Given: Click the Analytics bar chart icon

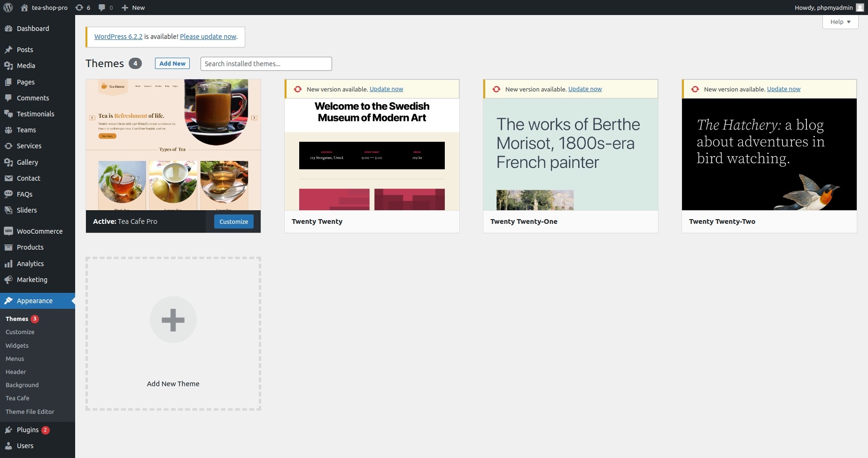Looking at the screenshot, I should 8,264.
